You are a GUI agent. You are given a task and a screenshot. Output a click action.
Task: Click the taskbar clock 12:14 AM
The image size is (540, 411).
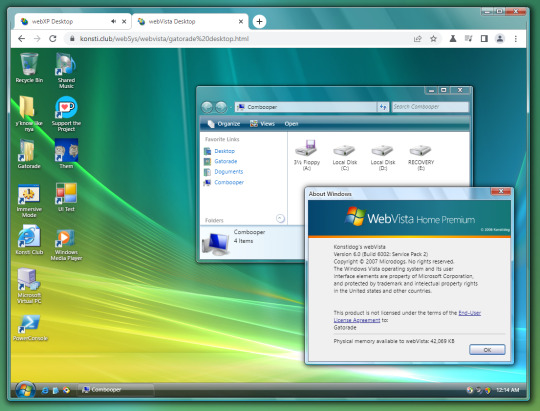507,390
